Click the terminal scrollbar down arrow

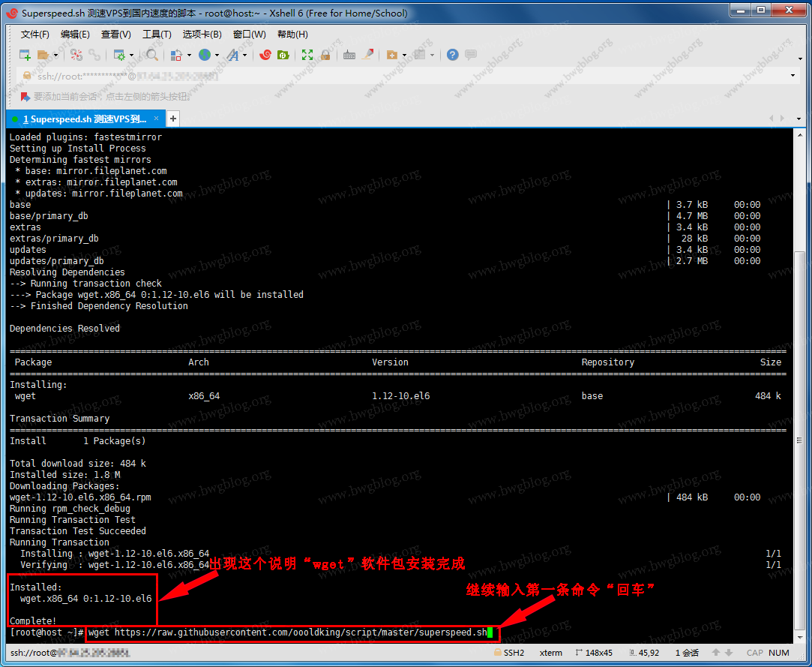click(x=799, y=637)
